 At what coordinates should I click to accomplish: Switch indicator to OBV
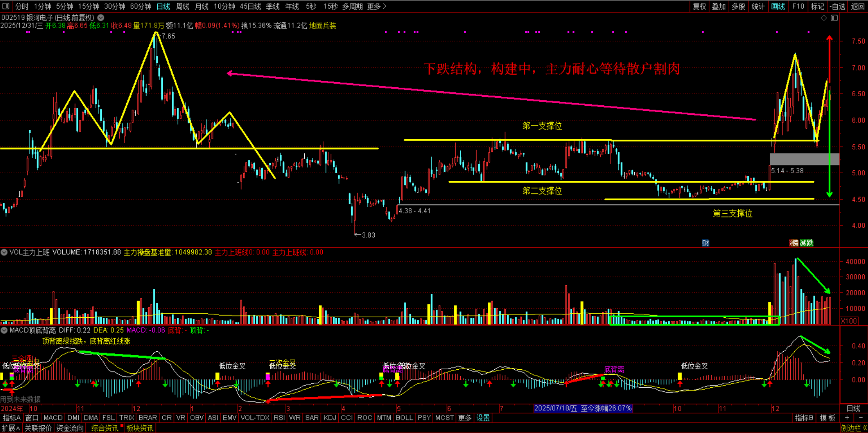coord(197,418)
